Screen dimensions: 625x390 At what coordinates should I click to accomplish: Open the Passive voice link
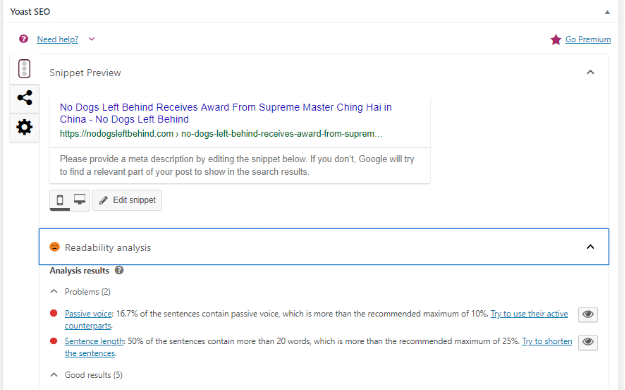[x=88, y=314]
